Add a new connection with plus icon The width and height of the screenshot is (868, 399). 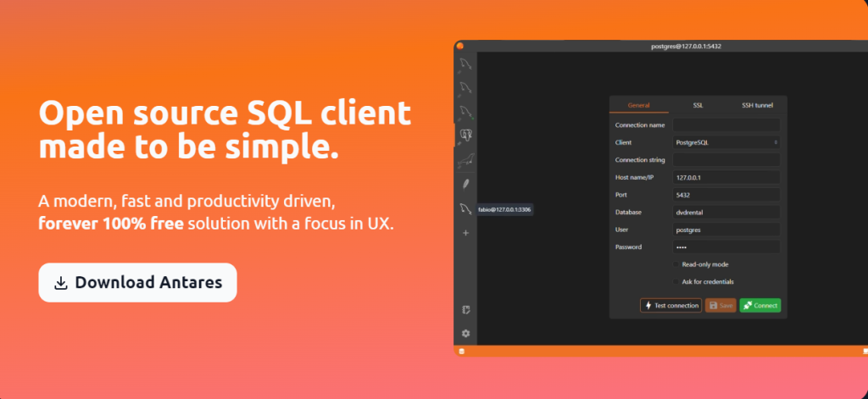[465, 233]
